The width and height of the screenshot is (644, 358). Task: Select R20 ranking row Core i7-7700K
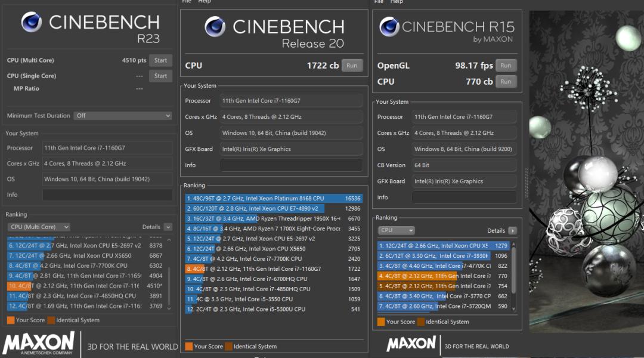(x=274, y=258)
